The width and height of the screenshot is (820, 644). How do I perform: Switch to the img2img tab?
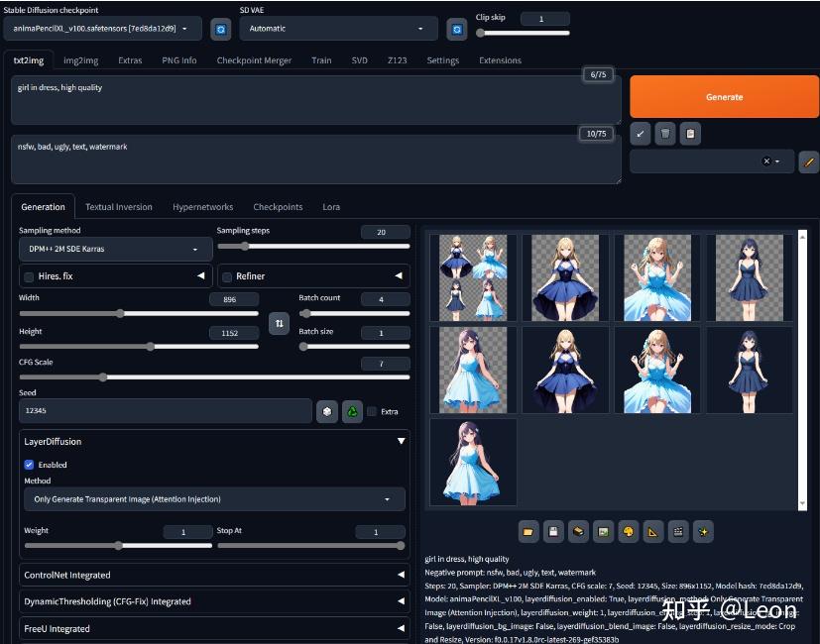tap(80, 60)
